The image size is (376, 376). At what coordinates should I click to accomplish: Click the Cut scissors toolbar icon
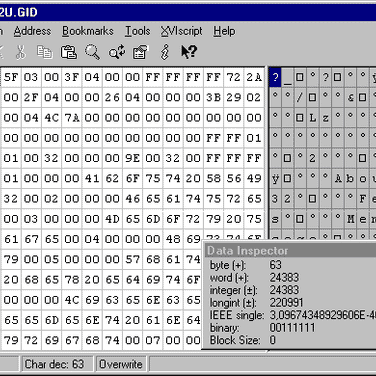(x=21, y=52)
